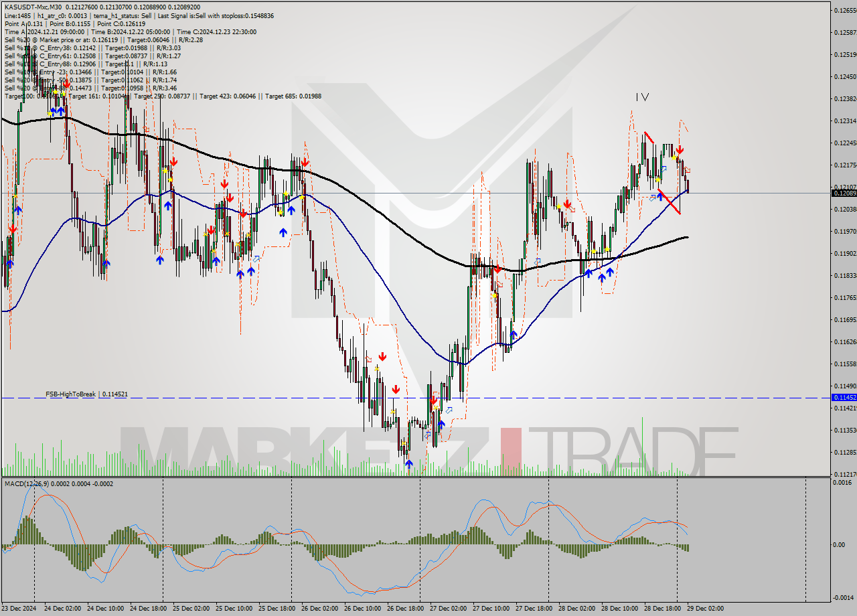This screenshot has height=616, width=857.
Task: Click price axis value 0.11695
Action: pos(844,319)
